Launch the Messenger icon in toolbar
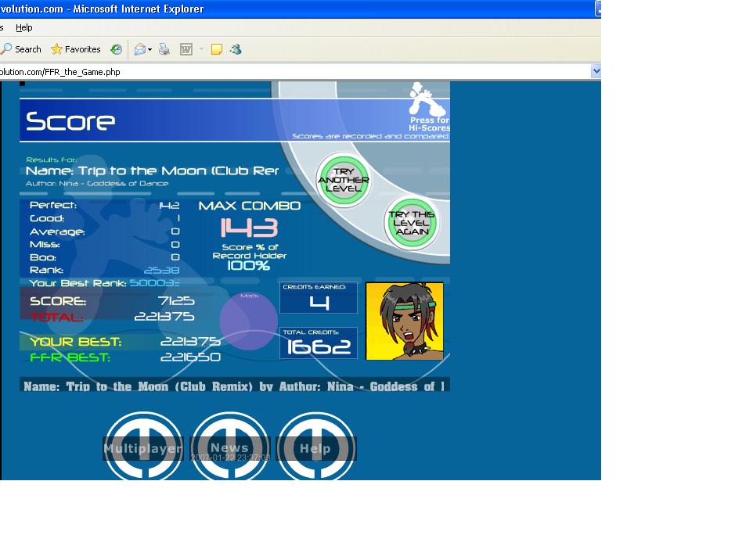 236,49
